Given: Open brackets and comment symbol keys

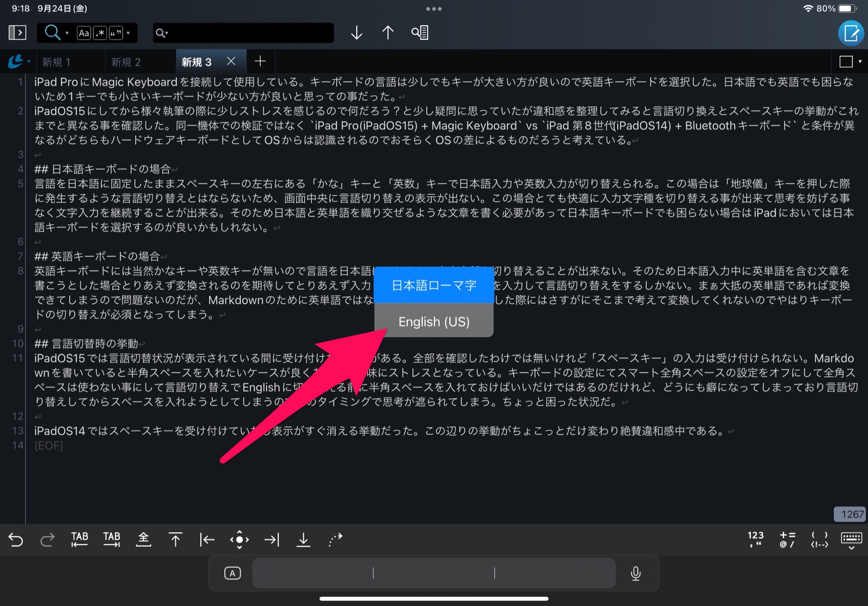Looking at the screenshot, I should click(x=819, y=539).
